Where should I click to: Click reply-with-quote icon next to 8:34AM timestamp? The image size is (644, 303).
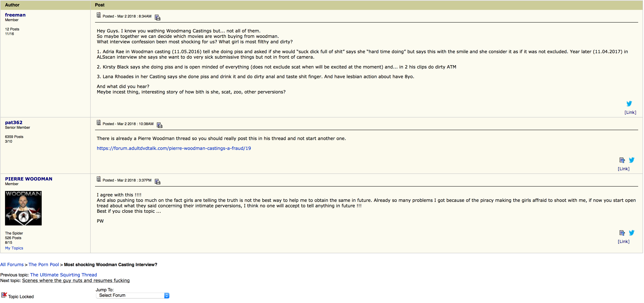tap(157, 18)
